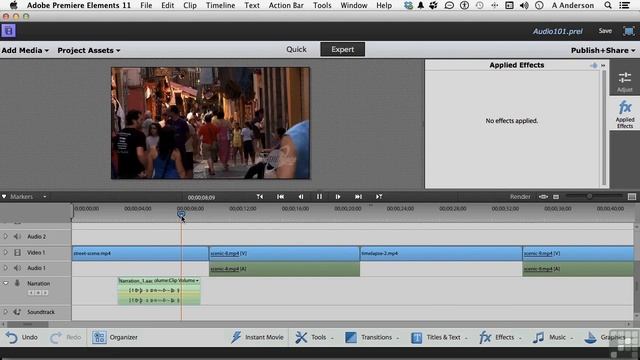
Task: Click the Redo button
Action: (66, 337)
